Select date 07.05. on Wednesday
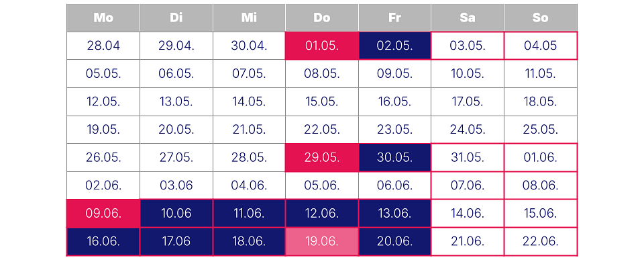This screenshot has width=644, height=260. click(x=249, y=74)
